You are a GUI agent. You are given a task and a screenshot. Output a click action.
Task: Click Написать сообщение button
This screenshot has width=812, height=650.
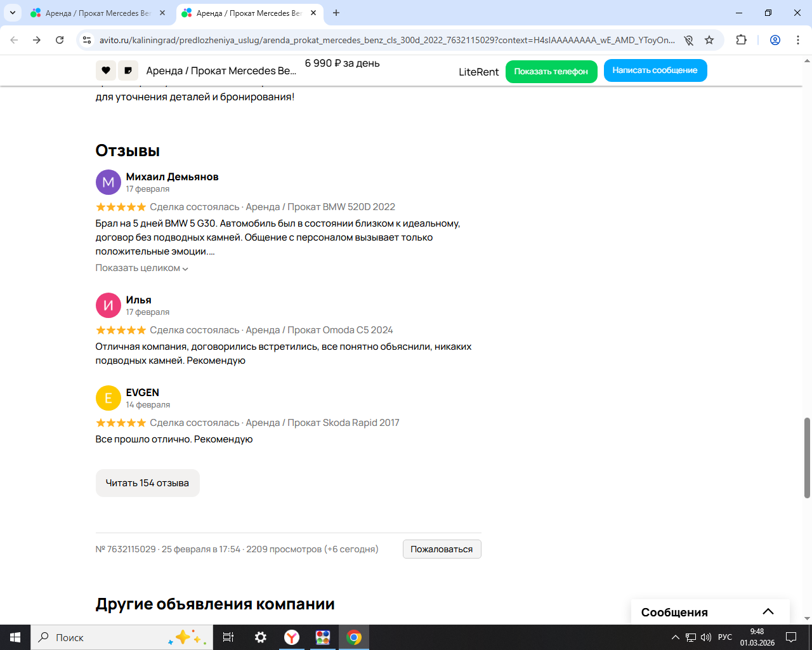[x=655, y=70]
